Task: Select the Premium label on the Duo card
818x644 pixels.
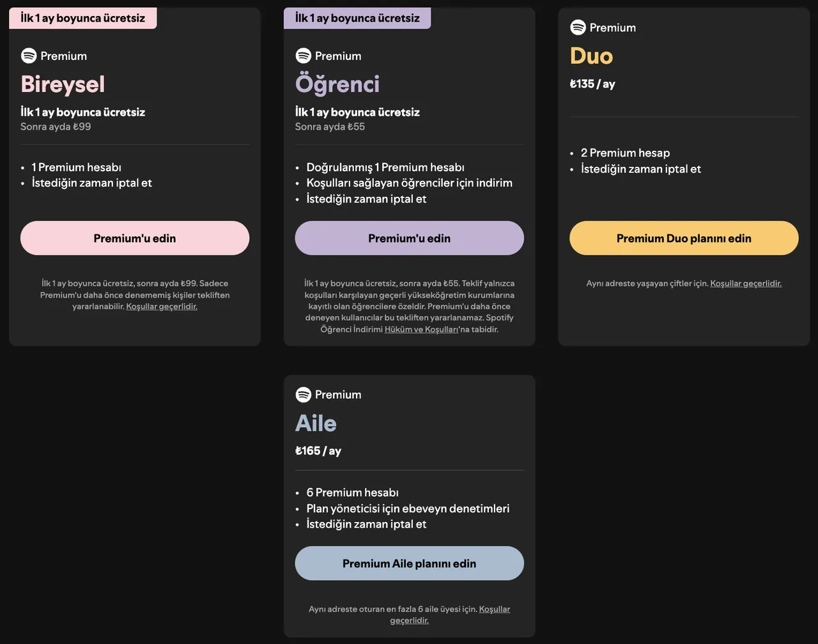Action: 612,27
